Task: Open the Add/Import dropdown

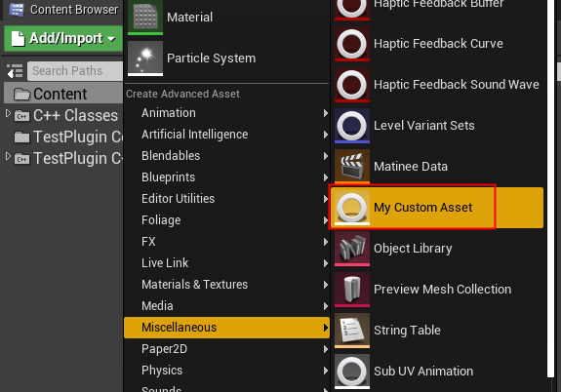Action: pos(63,38)
